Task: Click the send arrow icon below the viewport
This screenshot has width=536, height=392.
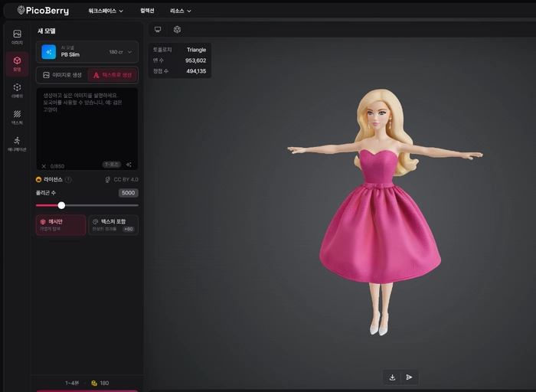Action: pyautogui.click(x=409, y=377)
